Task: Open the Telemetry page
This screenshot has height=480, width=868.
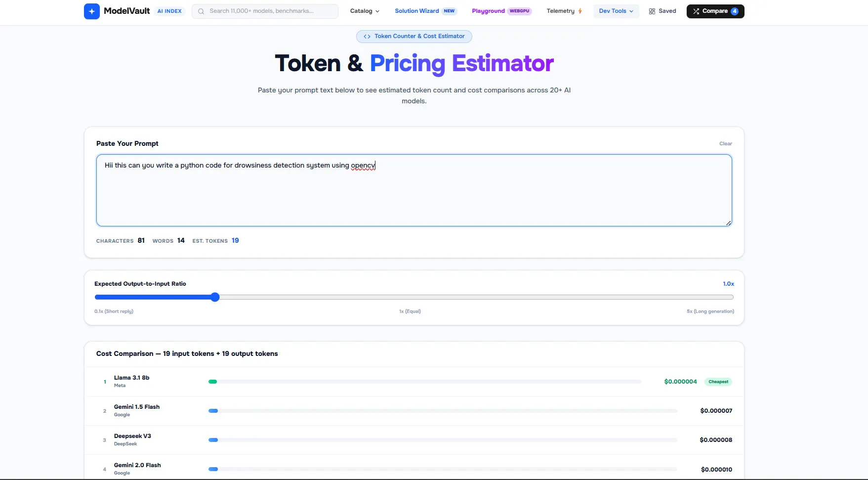Action: 560,11
